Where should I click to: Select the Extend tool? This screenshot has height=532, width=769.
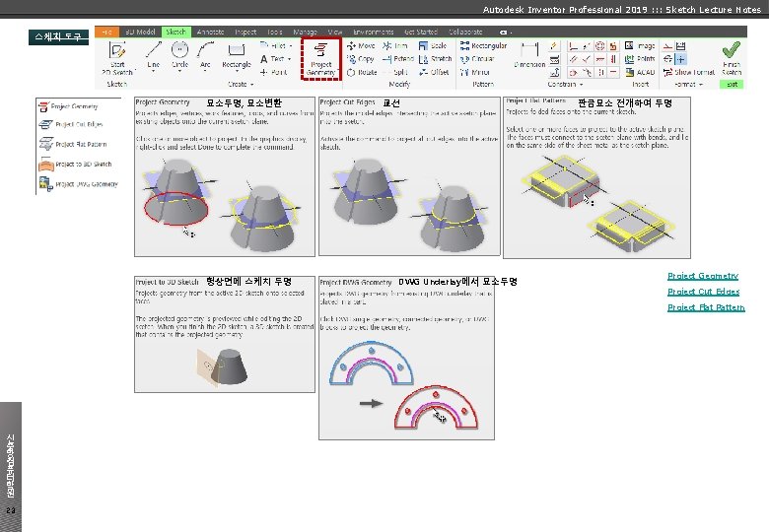coord(398,59)
